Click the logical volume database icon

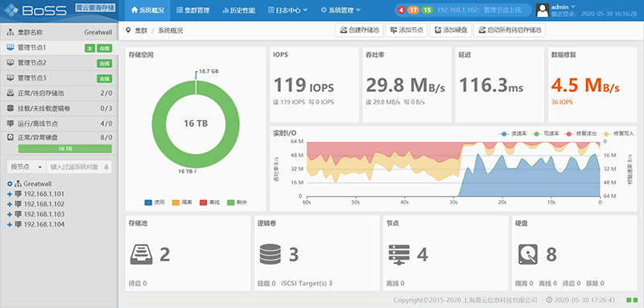(x=270, y=255)
